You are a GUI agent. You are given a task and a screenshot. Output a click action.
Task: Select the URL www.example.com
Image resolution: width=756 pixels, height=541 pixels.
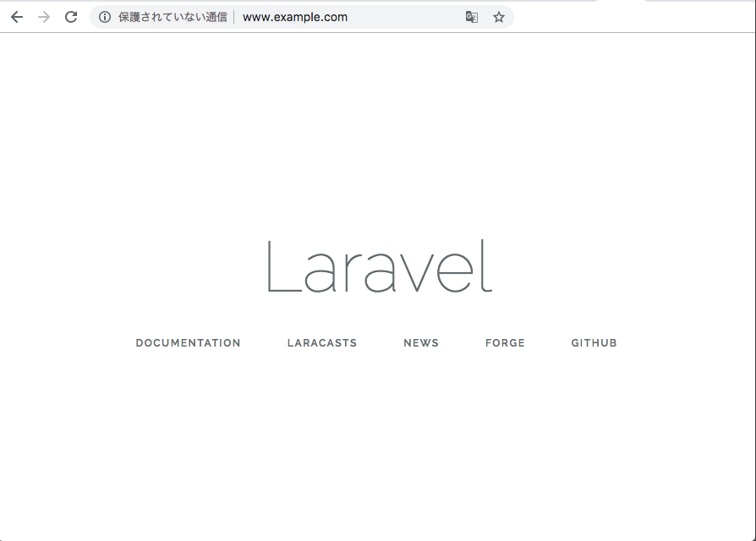[x=294, y=16]
